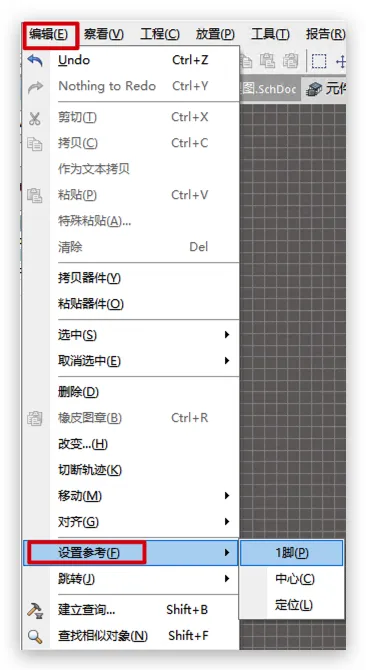The height and width of the screenshot is (670, 366).
Task: Open the 编辑(E) menu
Action: tap(49, 34)
